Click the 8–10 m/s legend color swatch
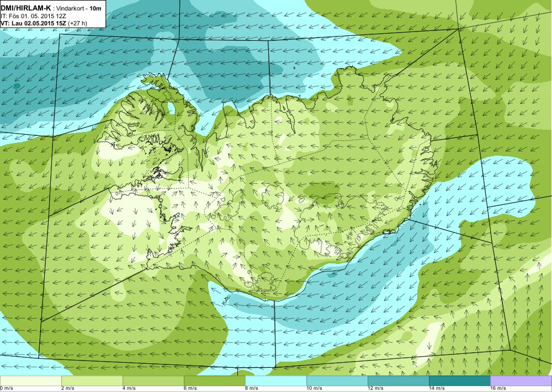Screen dimensions: 552x392 275,381
